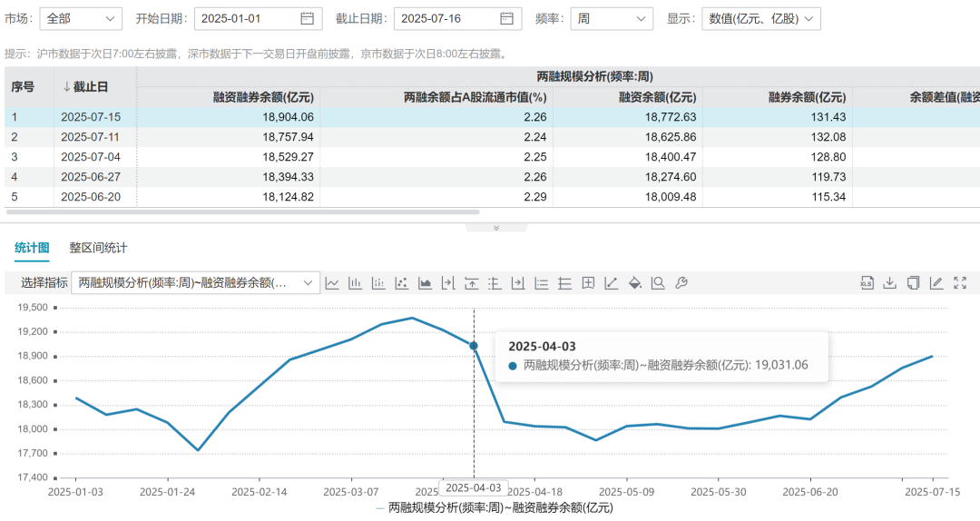Click the 两融规模分析(频率:周) group header

pyautogui.click(x=595, y=76)
